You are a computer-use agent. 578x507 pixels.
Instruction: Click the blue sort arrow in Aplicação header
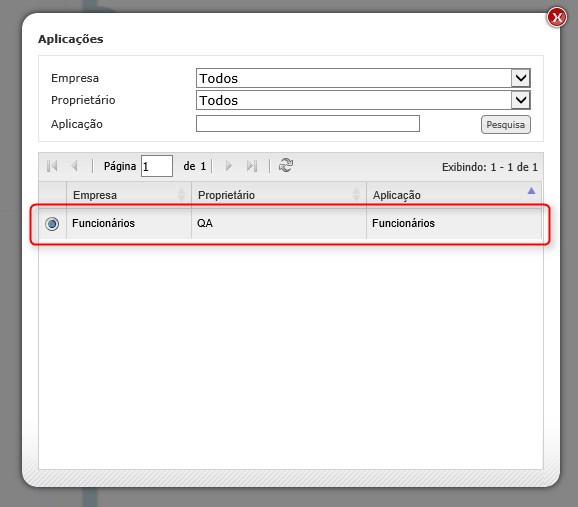coord(531,191)
